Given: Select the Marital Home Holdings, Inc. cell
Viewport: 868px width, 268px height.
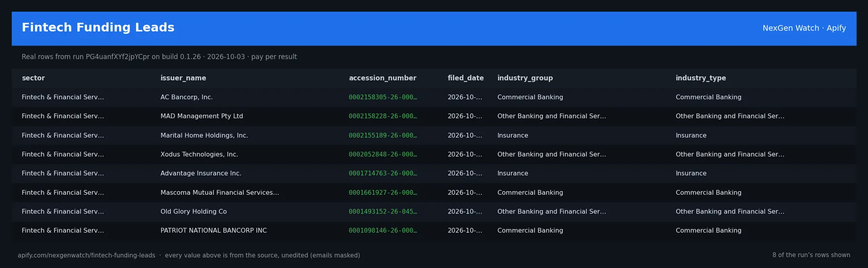Looking at the screenshot, I should pos(204,135).
